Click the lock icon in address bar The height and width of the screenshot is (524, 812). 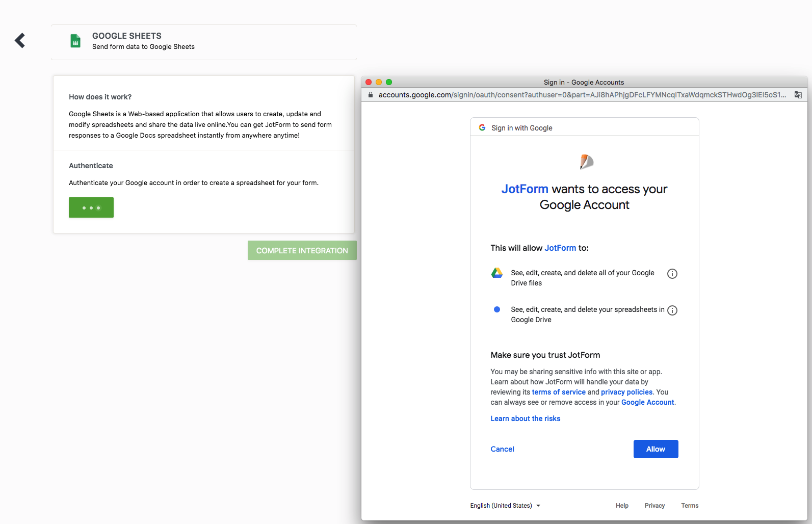pos(371,95)
